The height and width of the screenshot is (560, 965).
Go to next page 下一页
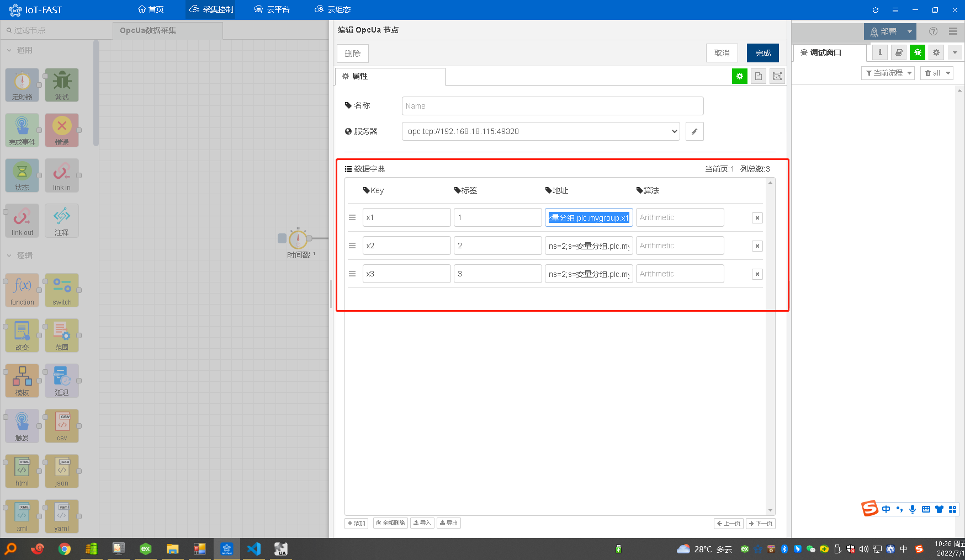(761, 524)
